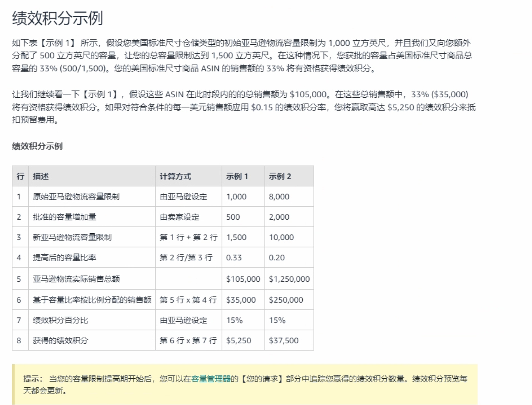532x405 pixels.
Task: Select the $37,500 earned credits value
Action: (x=284, y=341)
